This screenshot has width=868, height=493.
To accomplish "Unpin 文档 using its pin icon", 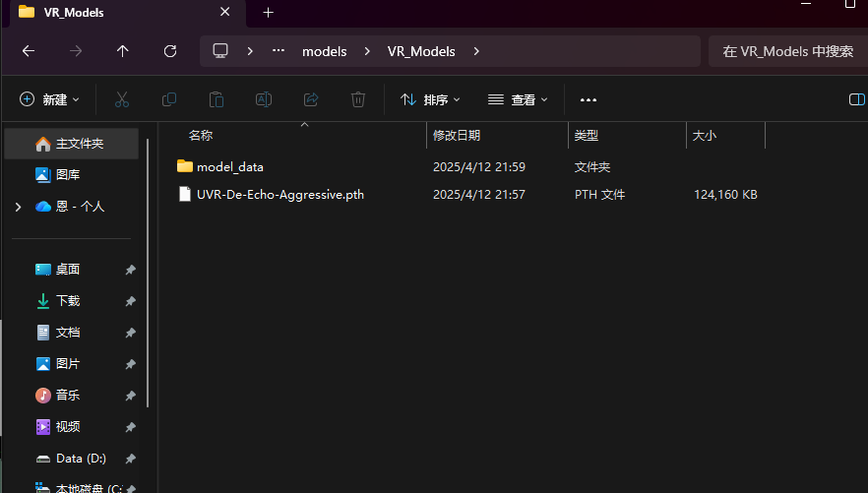I will coord(131,333).
